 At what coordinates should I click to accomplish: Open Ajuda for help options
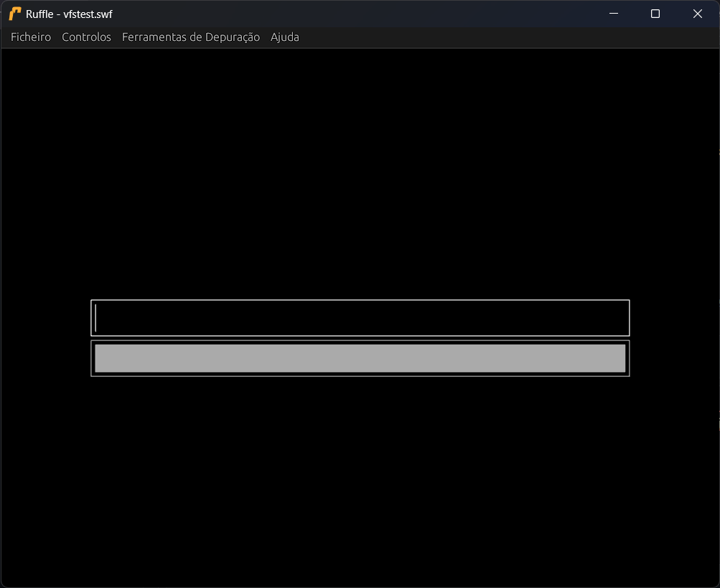(284, 37)
